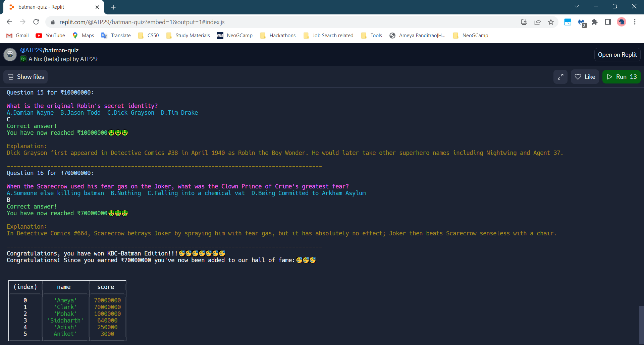
Task: Open the @ATP29 profile link
Action: pyautogui.click(x=31, y=50)
